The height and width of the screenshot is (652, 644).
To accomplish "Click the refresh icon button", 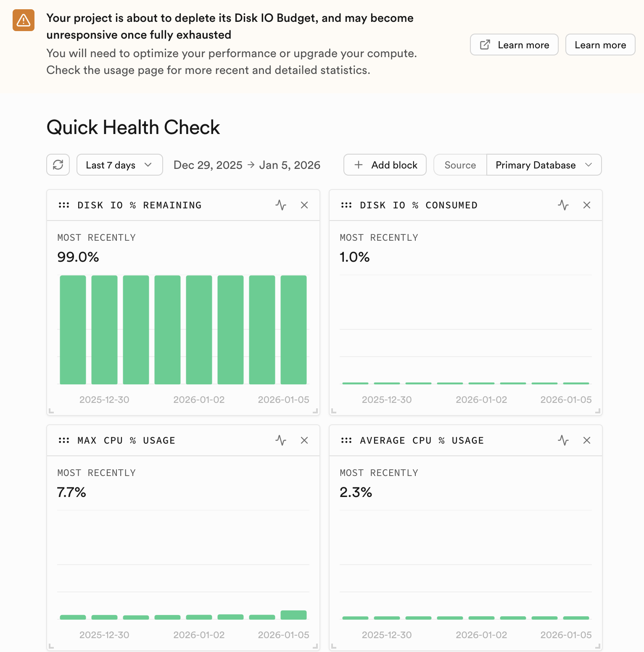I will pyautogui.click(x=58, y=165).
